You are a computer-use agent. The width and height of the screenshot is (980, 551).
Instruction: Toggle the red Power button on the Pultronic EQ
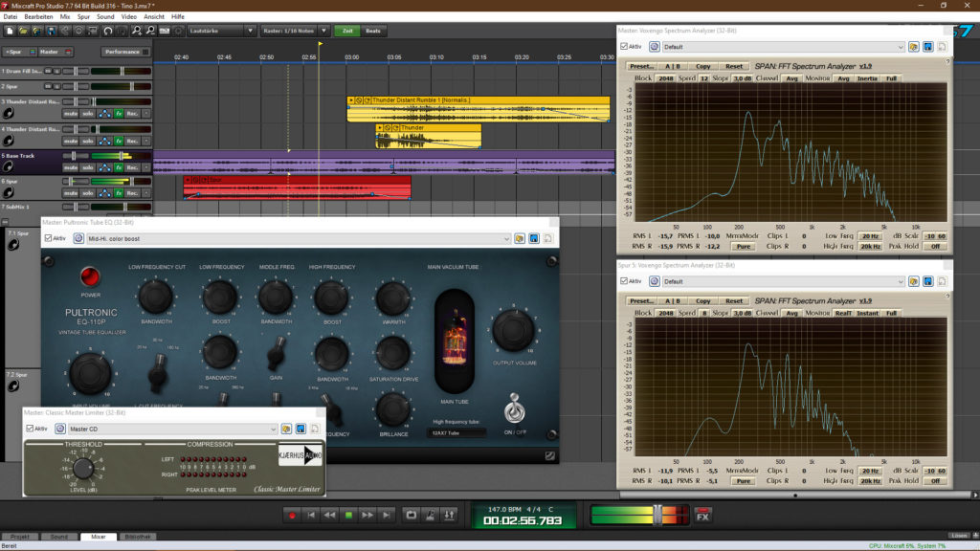[x=90, y=276]
